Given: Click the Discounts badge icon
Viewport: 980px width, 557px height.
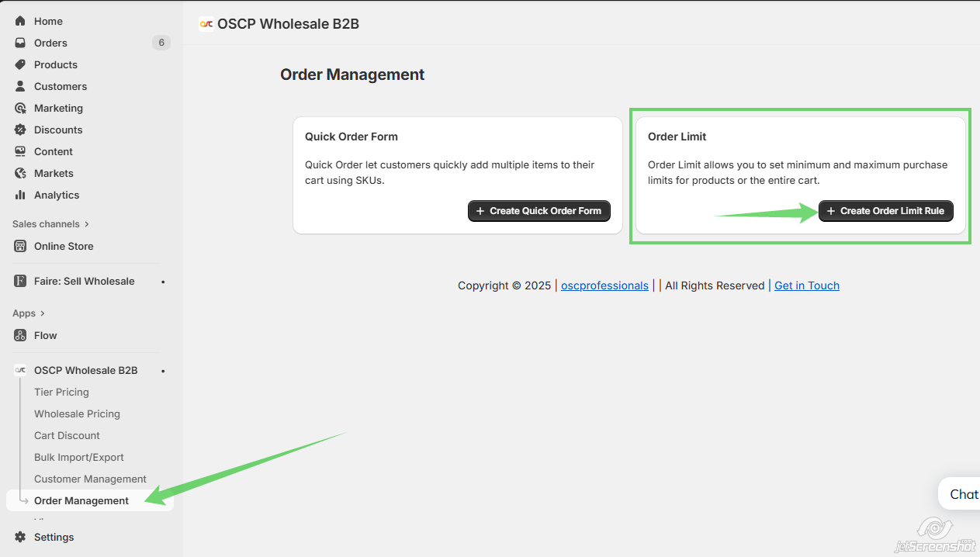Looking at the screenshot, I should click(x=20, y=130).
